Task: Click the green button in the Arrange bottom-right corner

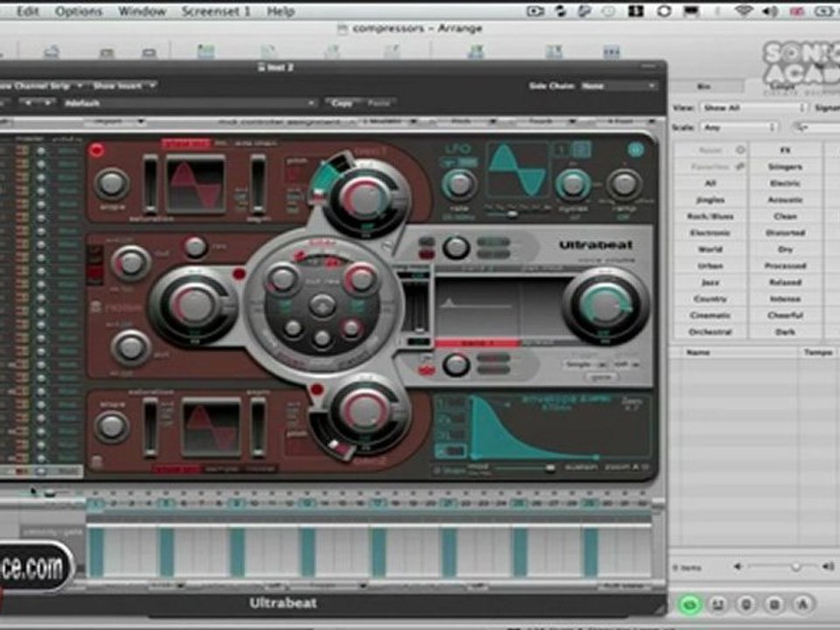Action: tap(690, 605)
